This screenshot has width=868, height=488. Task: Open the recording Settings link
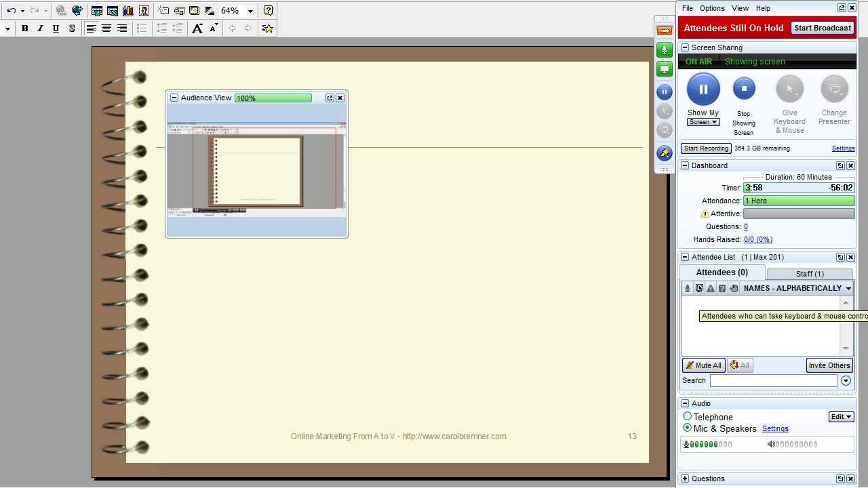843,148
